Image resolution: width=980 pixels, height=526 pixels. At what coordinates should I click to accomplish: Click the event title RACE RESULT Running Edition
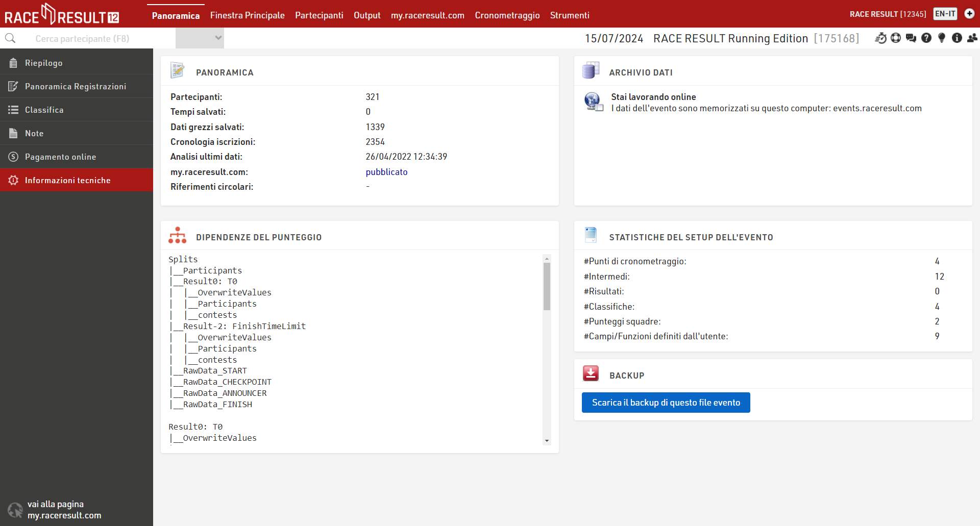(x=730, y=38)
